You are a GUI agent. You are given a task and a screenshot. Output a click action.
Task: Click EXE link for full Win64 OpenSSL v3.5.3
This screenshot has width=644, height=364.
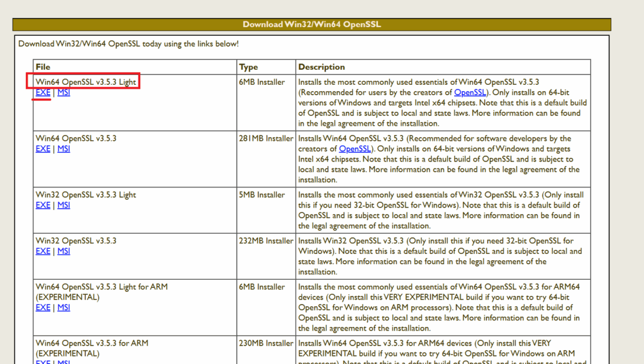tap(43, 149)
